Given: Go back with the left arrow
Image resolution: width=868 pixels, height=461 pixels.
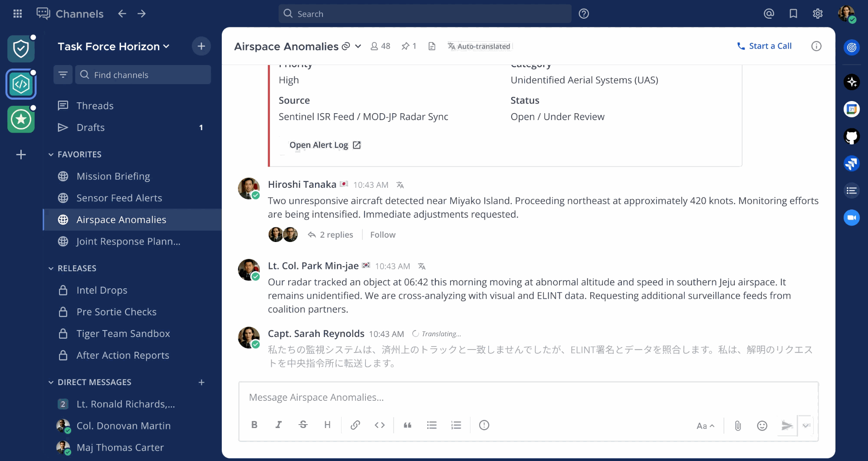Looking at the screenshot, I should pos(122,13).
